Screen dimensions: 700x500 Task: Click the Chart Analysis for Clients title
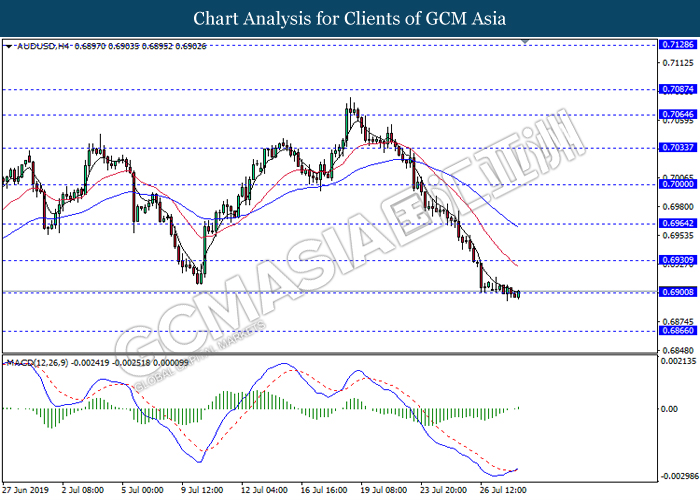point(350,19)
